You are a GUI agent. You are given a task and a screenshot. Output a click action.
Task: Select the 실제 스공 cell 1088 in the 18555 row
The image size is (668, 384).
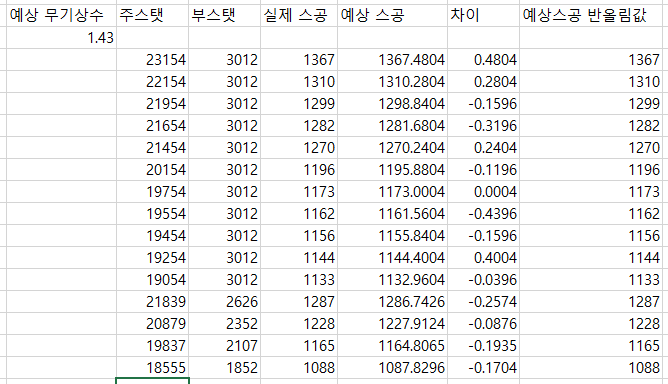click(299, 367)
